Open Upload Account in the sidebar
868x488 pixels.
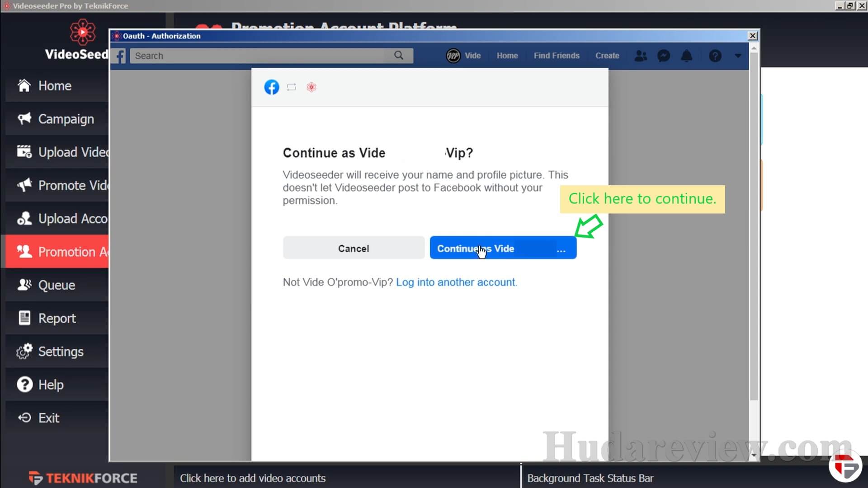tap(57, 219)
